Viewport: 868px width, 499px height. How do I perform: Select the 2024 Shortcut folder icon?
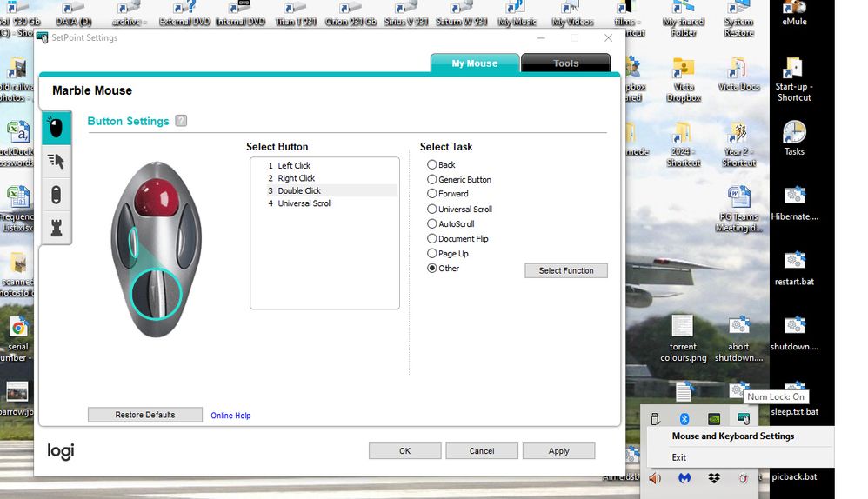click(684, 144)
